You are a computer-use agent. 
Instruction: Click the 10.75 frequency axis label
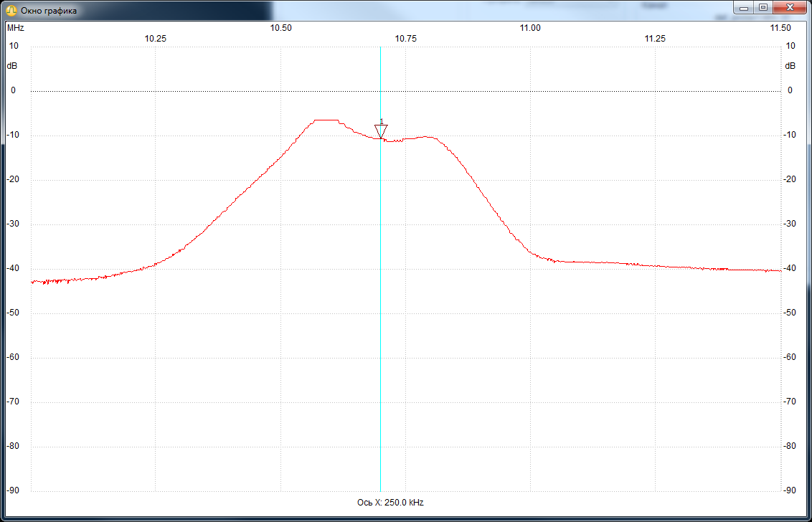pyautogui.click(x=405, y=39)
